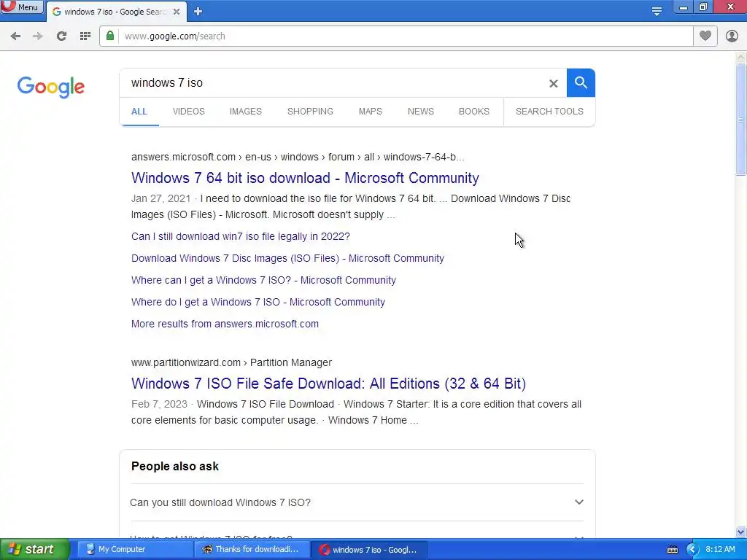Expand 'Can you still download Windows 7 ISO?'

pos(357,502)
